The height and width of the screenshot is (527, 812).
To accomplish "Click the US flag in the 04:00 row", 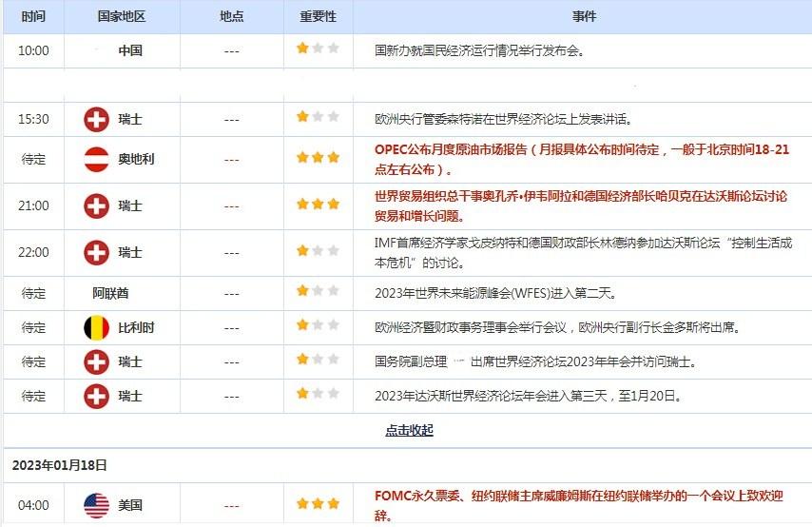I will (96, 506).
